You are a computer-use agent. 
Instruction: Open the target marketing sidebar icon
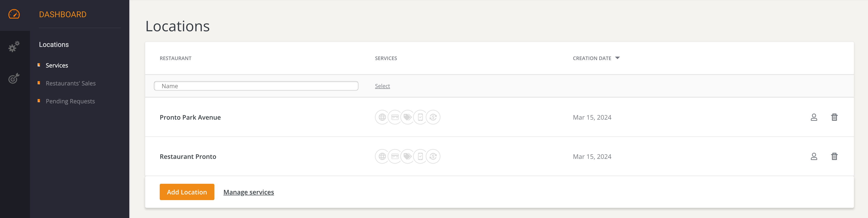(14, 78)
